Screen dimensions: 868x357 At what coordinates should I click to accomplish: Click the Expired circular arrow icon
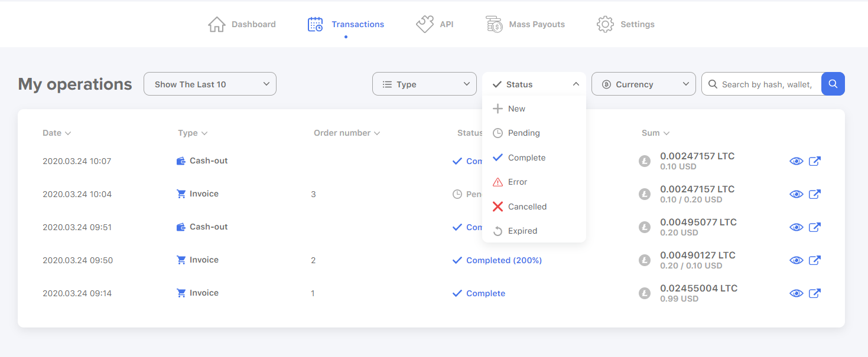(498, 231)
